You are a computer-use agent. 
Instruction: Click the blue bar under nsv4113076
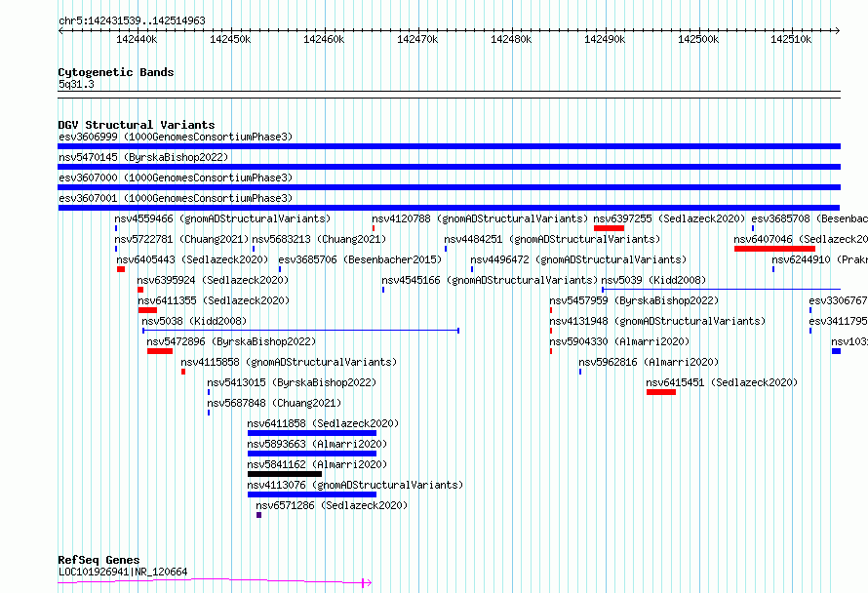(312, 494)
